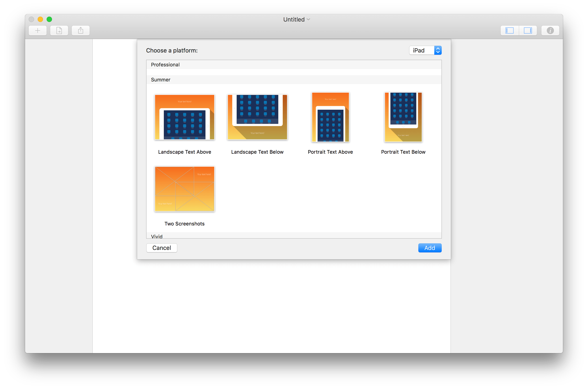Choose the Two Screenshots template thumbnail
This screenshot has height=389, width=588.
click(185, 189)
